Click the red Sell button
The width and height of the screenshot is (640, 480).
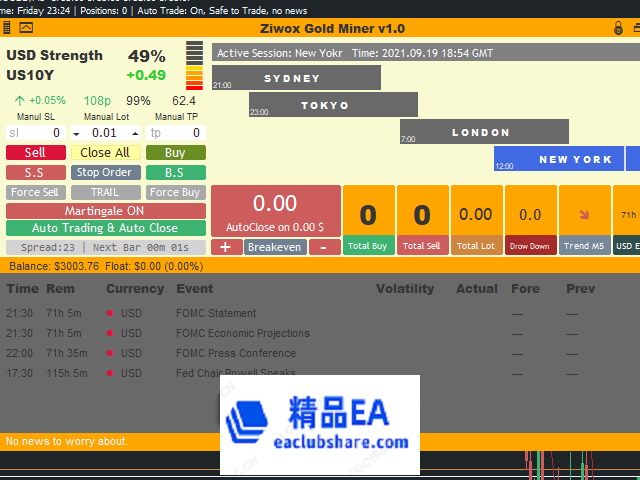[x=36, y=153]
